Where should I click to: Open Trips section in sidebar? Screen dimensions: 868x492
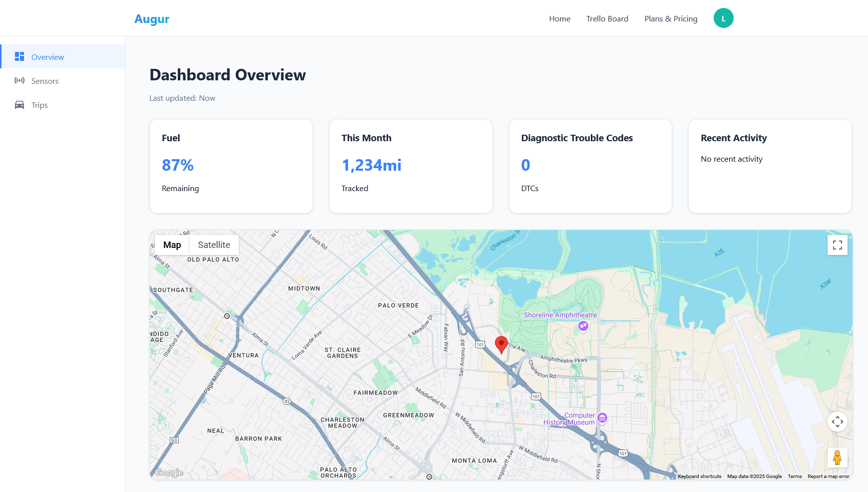(63, 105)
